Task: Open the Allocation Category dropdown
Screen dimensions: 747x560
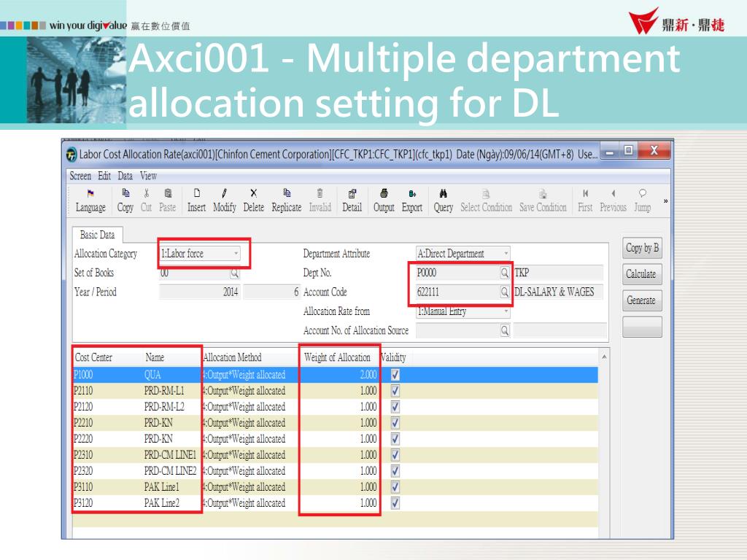Action: click(x=236, y=253)
